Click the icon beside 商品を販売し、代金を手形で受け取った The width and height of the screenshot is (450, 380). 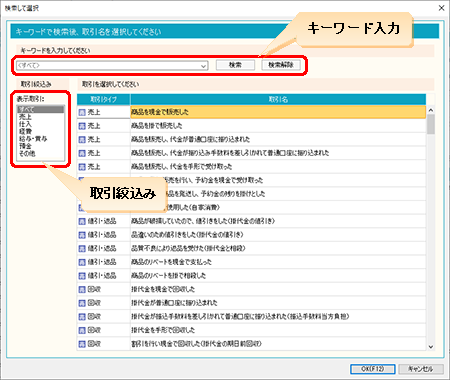tap(82, 167)
